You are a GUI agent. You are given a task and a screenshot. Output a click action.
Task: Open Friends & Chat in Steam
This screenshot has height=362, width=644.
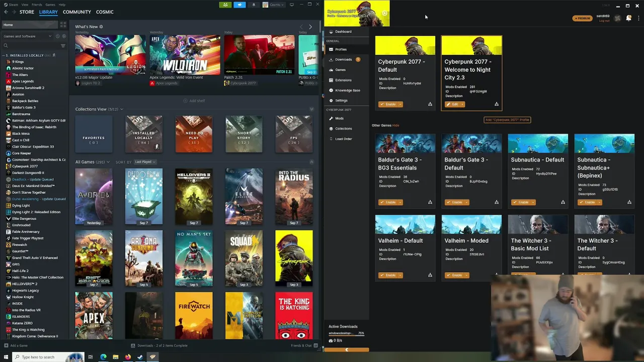pyautogui.click(x=304, y=345)
